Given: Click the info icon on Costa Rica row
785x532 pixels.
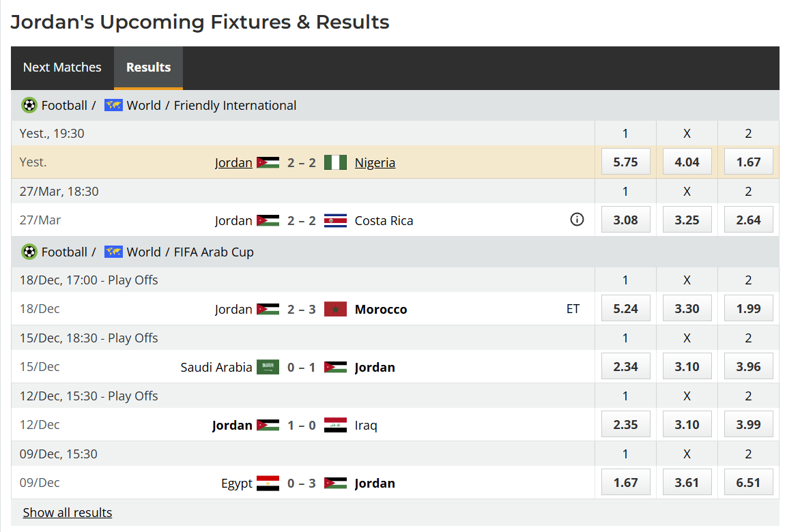Looking at the screenshot, I should coord(577,220).
